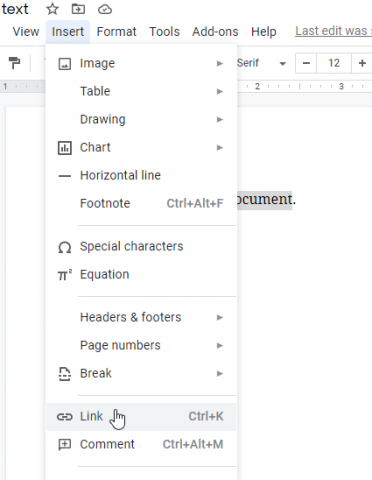Choose Comment from the Insert menu

click(141, 445)
